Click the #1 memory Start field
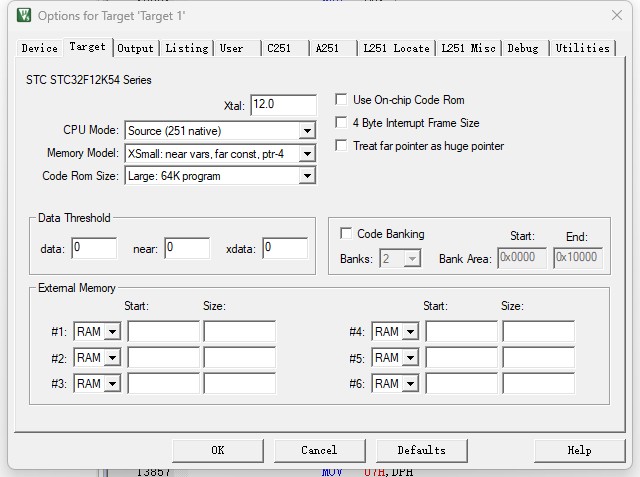 click(164, 331)
